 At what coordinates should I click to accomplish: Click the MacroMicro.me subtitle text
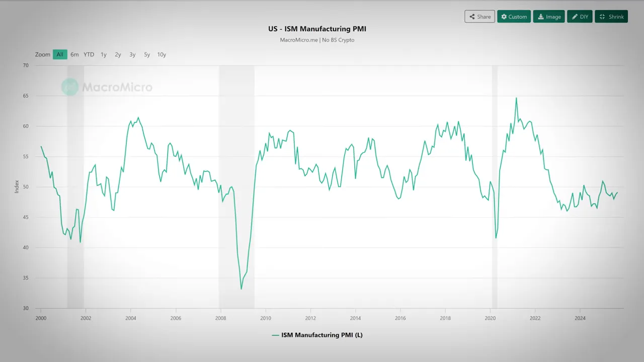click(317, 40)
